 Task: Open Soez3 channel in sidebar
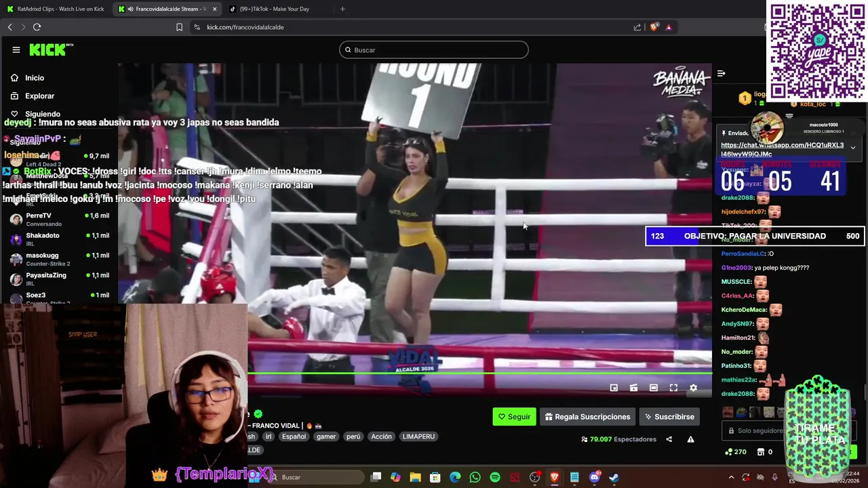click(59, 298)
